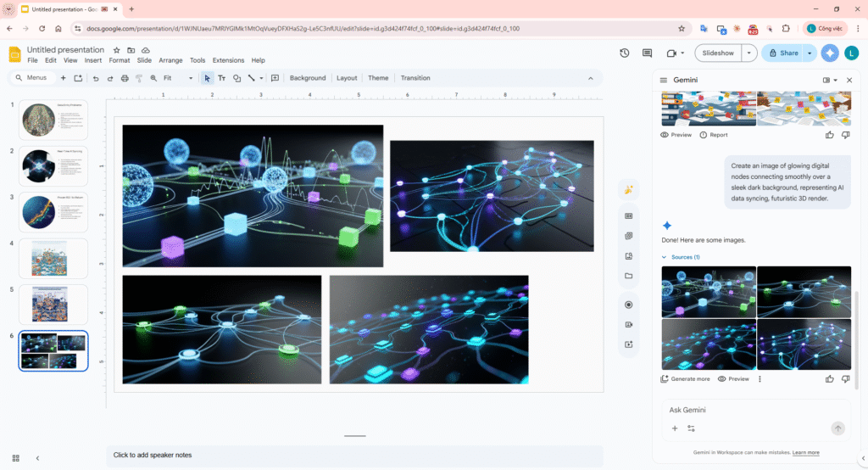Viewport: 868px width, 470px height.
Task: Click the Gemini sparkle button beside Share
Action: click(x=830, y=53)
